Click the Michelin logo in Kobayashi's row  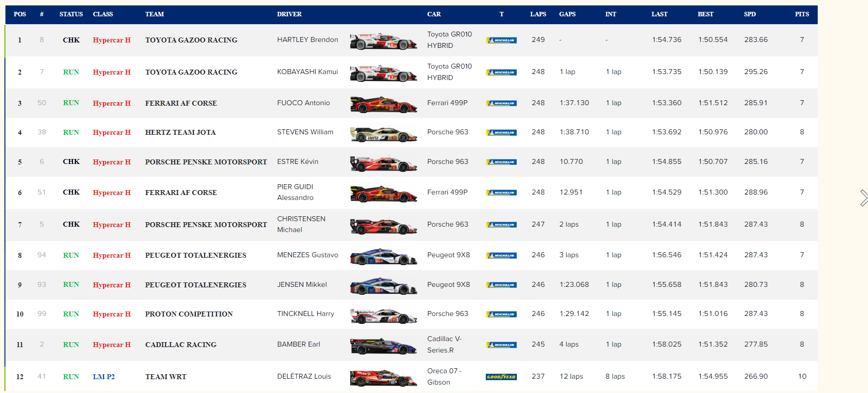[501, 72]
